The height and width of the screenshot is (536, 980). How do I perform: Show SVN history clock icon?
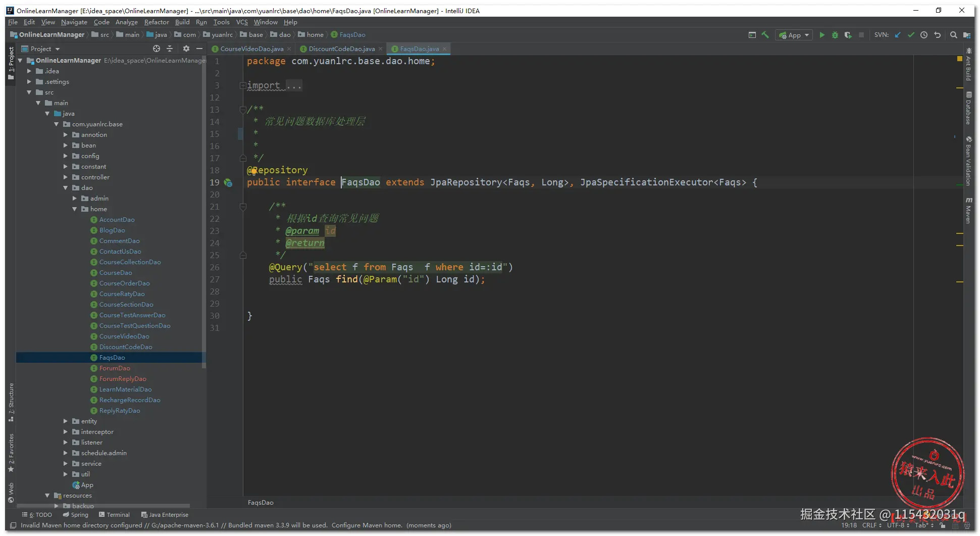pyautogui.click(x=924, y=35)
